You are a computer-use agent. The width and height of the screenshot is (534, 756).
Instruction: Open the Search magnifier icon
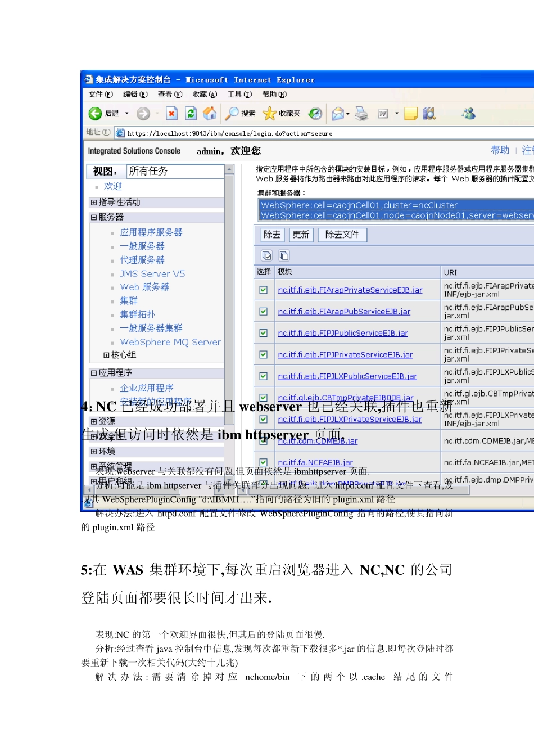(232, 114)
